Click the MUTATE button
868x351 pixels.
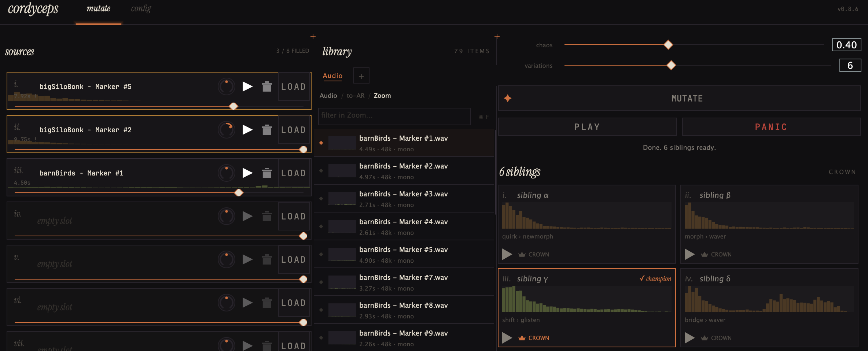679,98
